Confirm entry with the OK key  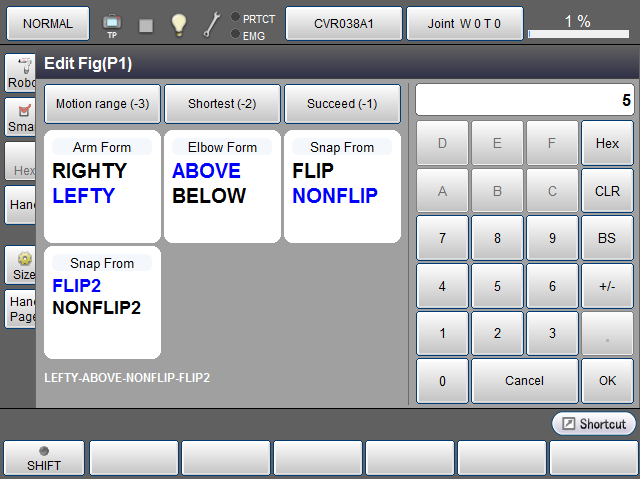click(x=607, y=380)
